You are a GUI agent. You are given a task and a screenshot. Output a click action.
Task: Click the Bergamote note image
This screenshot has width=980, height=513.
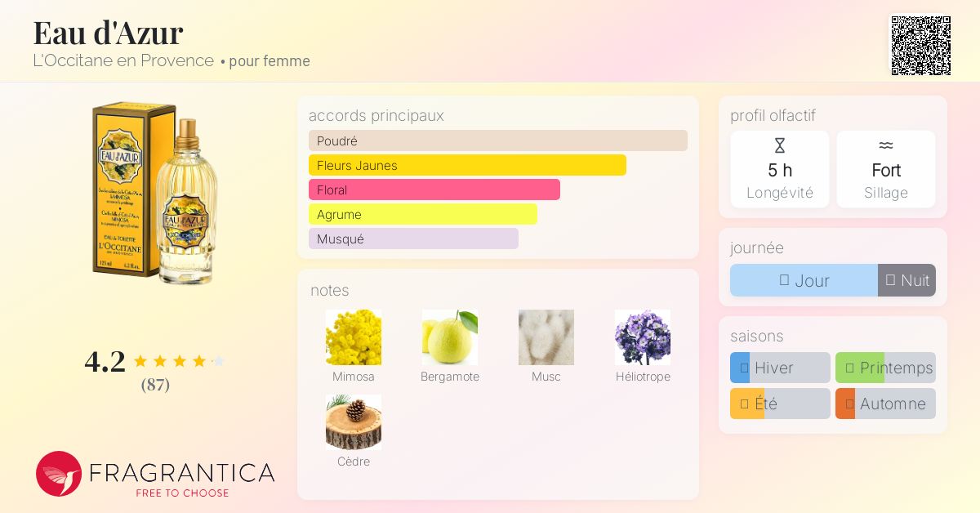pos(450,337)
